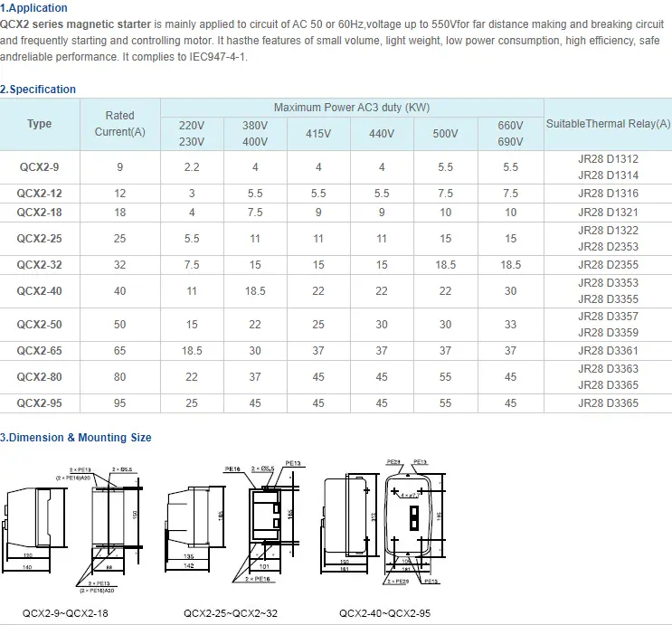Click the Maximum Power AC3 duty header
672x625 pixels.
tap(352, 108)
